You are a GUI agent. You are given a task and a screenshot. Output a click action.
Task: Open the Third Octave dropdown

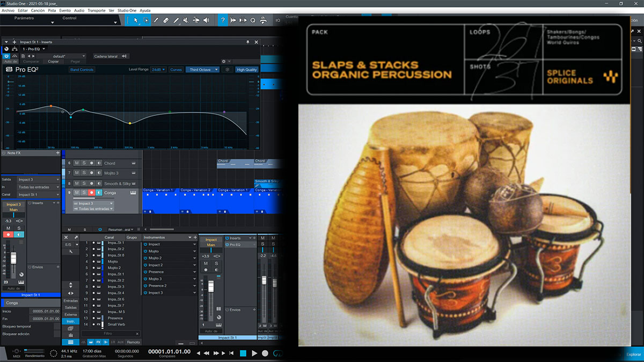[202, 70]
